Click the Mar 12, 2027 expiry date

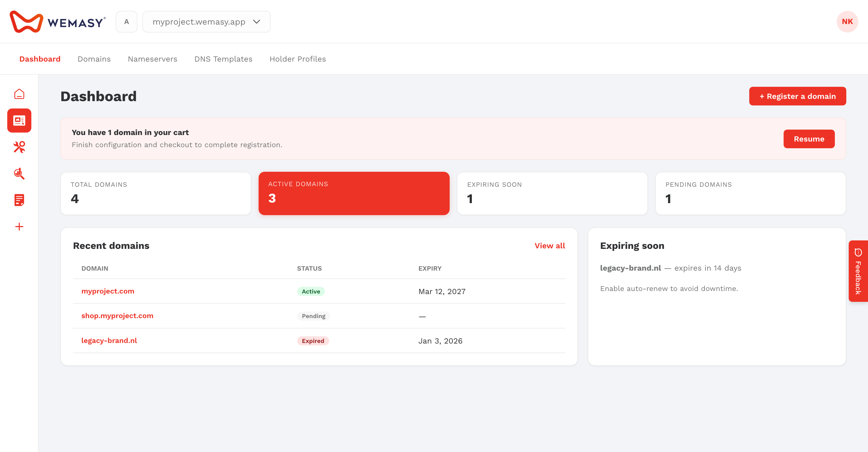click(442, 291)
